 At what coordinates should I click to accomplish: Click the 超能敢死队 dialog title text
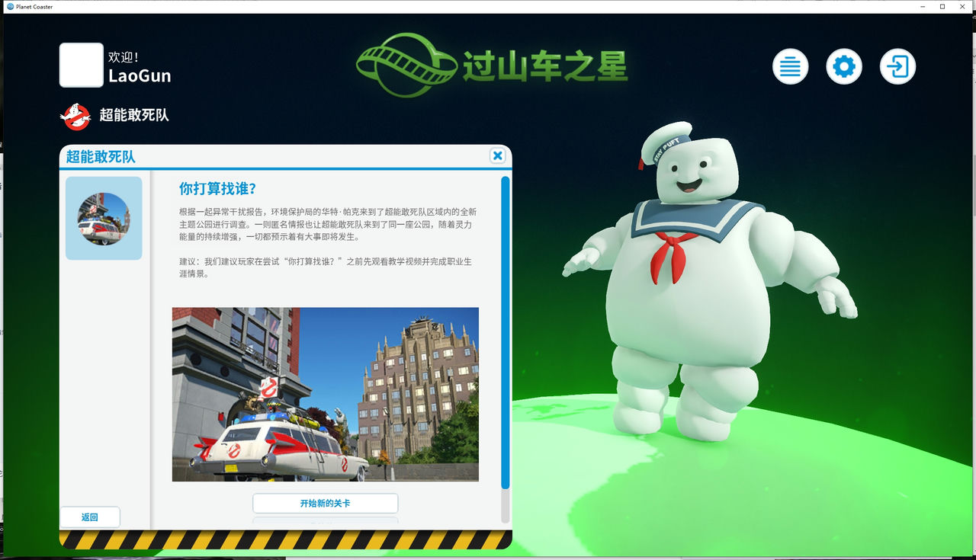point(101,156)
